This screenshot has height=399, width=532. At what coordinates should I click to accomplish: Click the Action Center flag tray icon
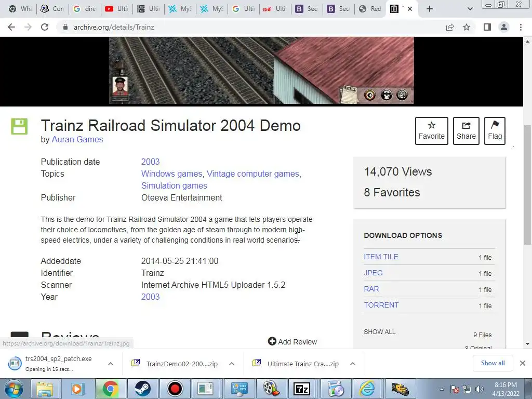(455, 389)
